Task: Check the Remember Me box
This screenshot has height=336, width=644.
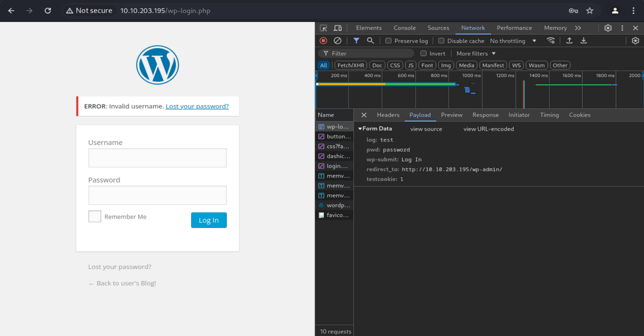Action: 94,216
